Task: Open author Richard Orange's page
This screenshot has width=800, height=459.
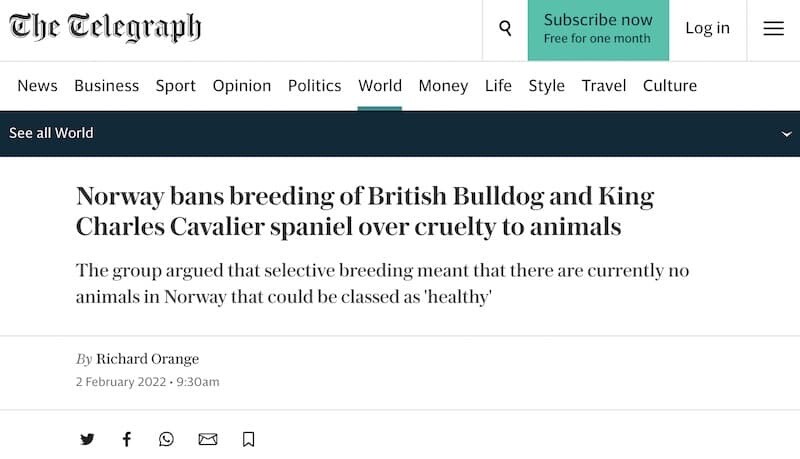Action: 147,359
